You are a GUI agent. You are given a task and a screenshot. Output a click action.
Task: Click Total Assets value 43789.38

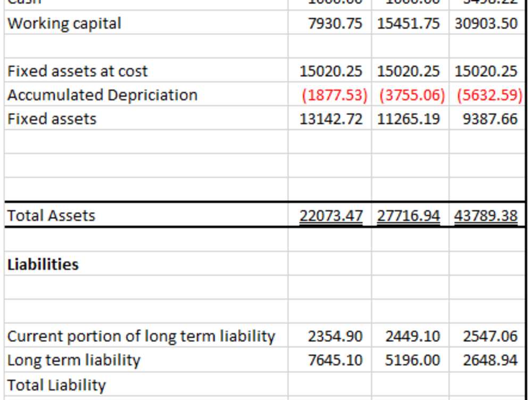click(x=487, y=215)
